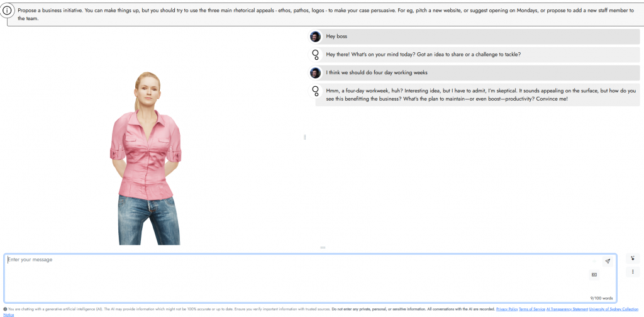Viewport: 644px width, 317px height.
Task: Open the keyboard icon in message box
Action: [x=594, y=275]
